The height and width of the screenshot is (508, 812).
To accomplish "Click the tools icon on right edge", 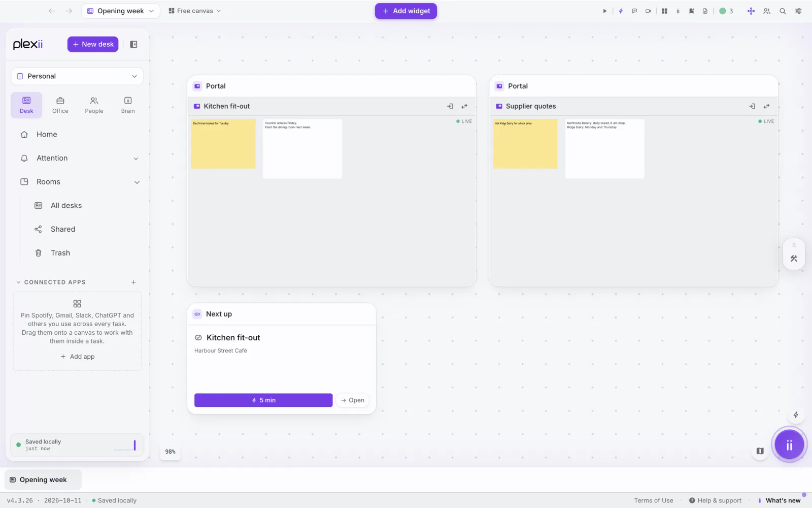I will tap(794, 259).
